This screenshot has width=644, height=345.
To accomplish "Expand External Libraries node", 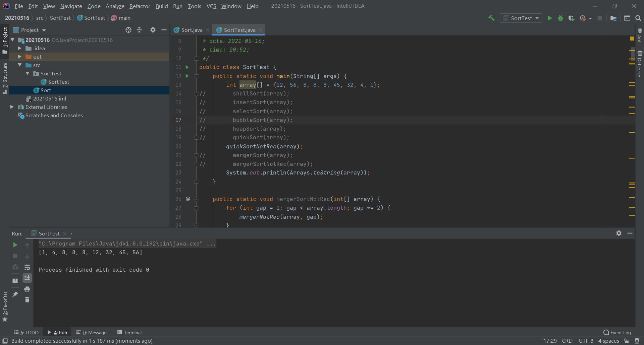I will [x=12, y=107].
